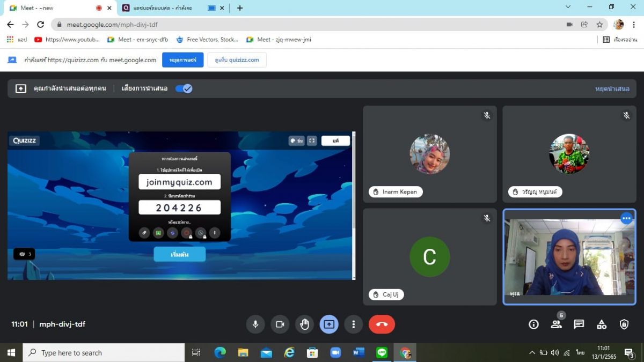Open the meeting details info icon
Viewport: 644px width, 362px height.
point(533,324)
